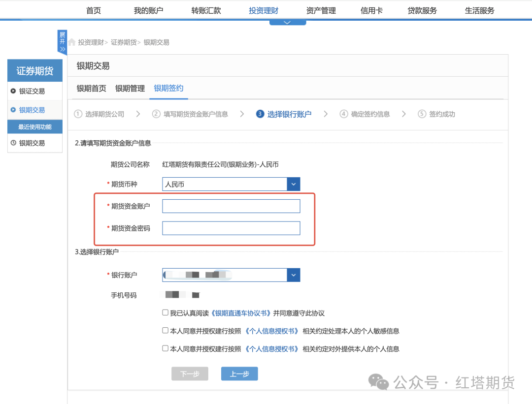Click the 下一步 button
The width and height of the screenshot is (532, 404).
(x=190, y=373)
